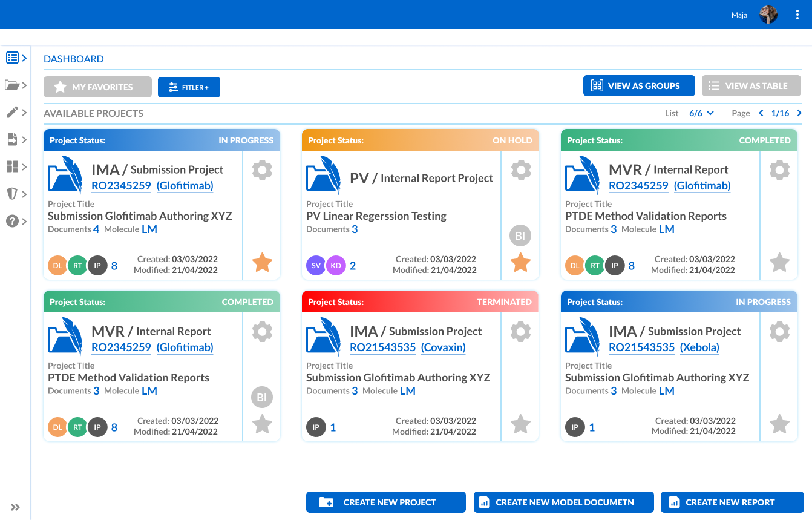Click Maja's profile avatar

point(768,14)
